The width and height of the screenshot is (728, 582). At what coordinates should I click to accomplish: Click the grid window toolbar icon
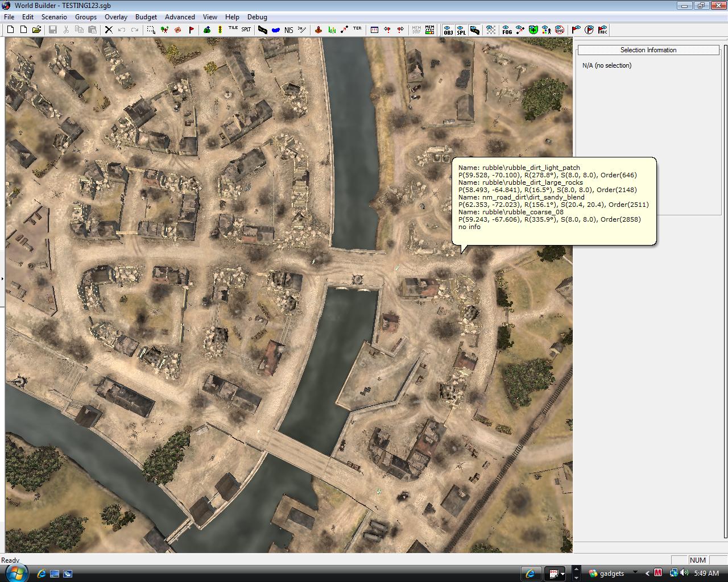point(374,30)
